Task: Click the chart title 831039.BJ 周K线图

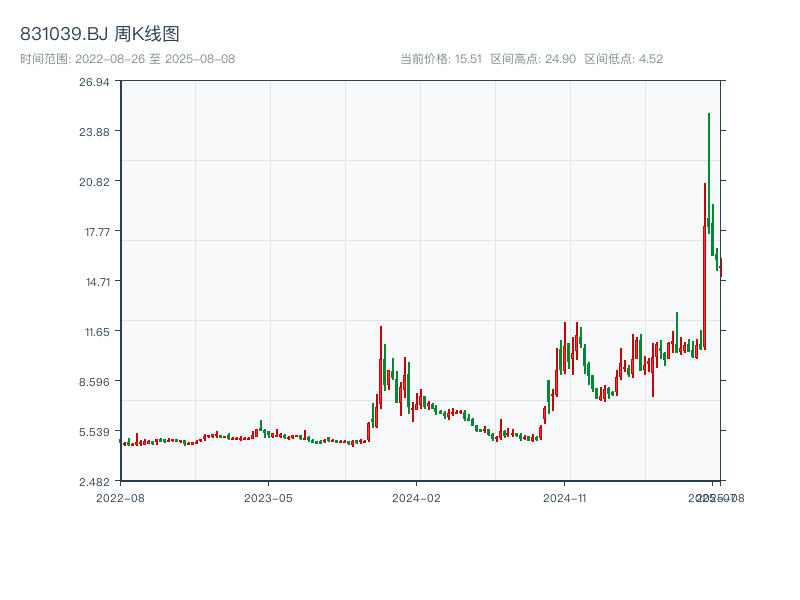Action: point(99,34)
